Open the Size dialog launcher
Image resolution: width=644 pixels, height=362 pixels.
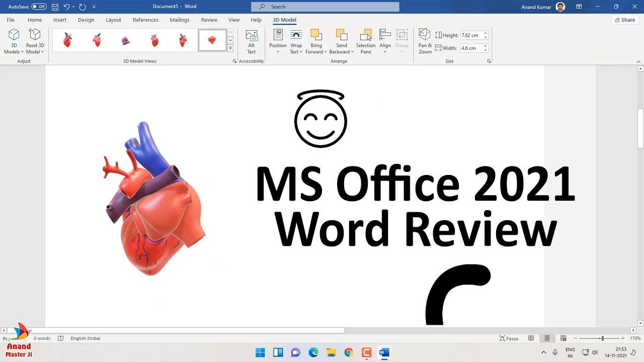pos(489,61)
